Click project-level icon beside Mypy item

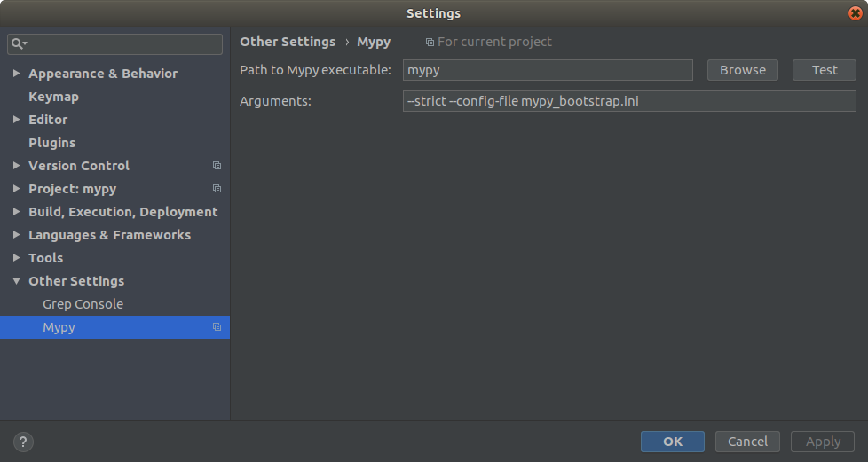217,327
